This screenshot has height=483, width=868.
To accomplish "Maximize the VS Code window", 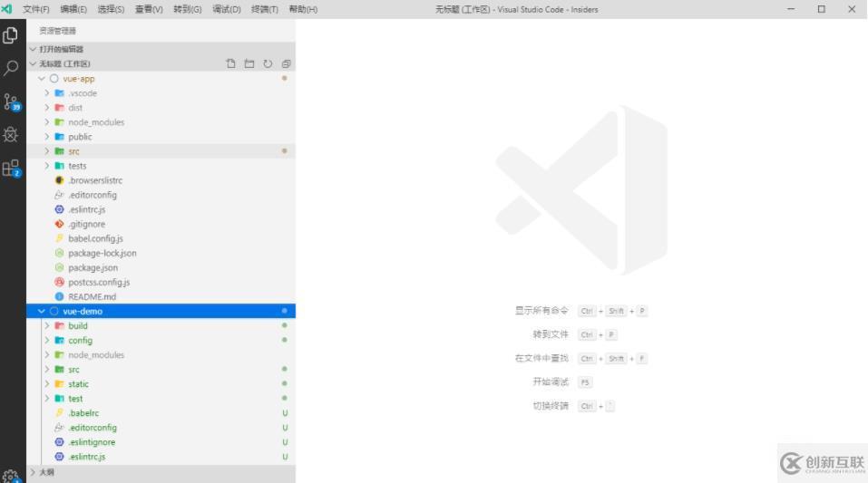I will coord(822,9).
